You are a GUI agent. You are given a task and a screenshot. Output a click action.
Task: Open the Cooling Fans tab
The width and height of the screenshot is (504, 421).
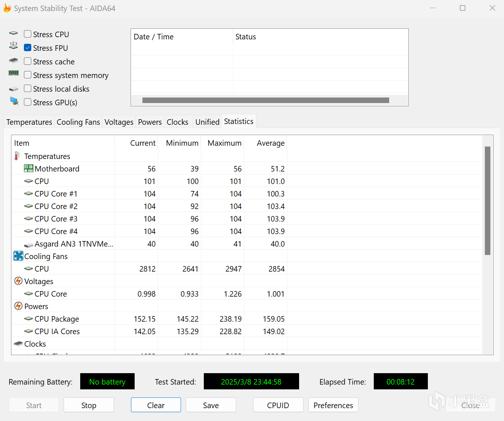pyautogui.click(x=78, y=122)
